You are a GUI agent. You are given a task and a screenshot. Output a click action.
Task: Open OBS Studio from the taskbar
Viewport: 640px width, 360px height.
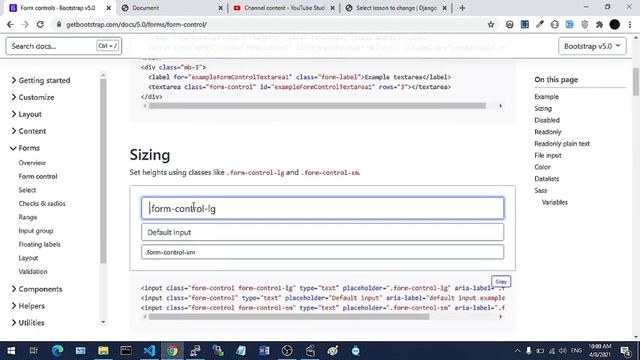287,351
